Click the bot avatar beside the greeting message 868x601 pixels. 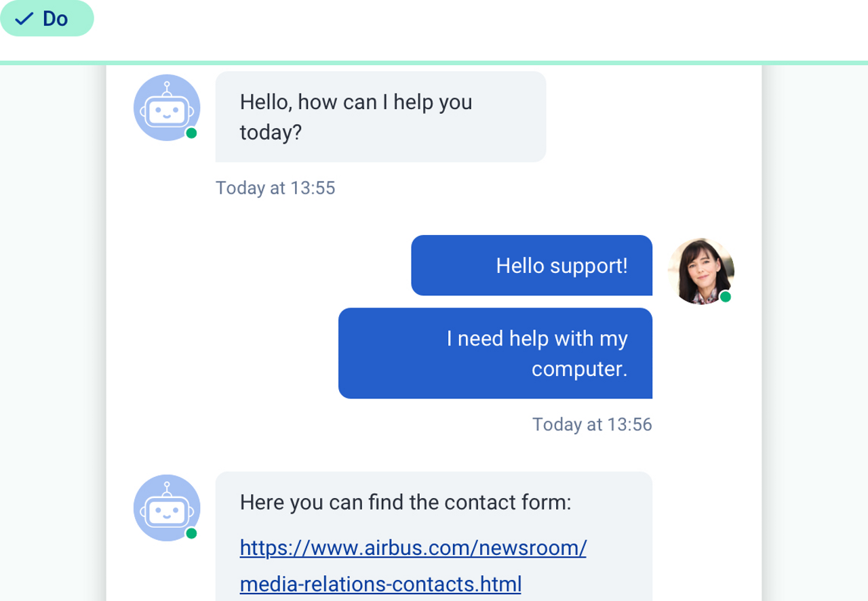coord(166,107)
